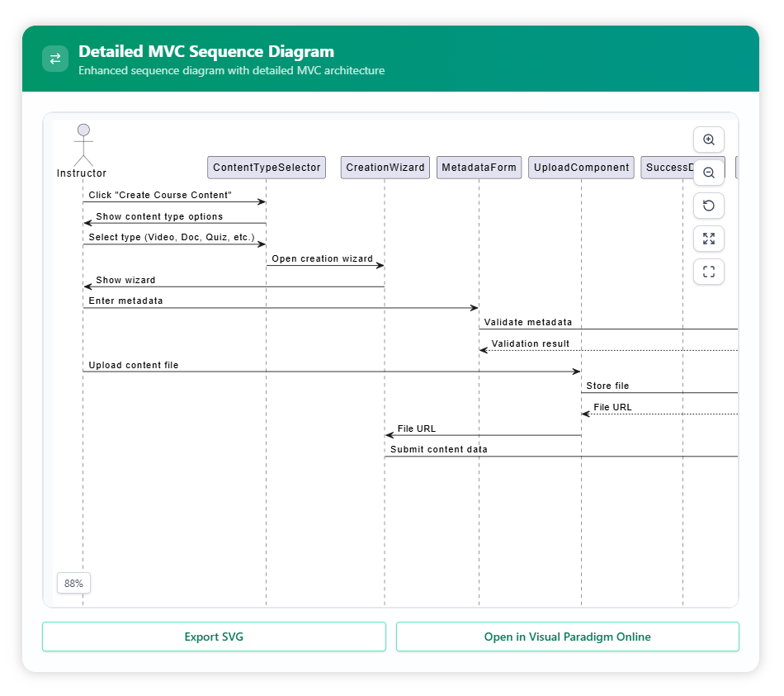Click the swap arrows icon in the header
This screenshot has height=696, width=784.
[x=55, y=59]
